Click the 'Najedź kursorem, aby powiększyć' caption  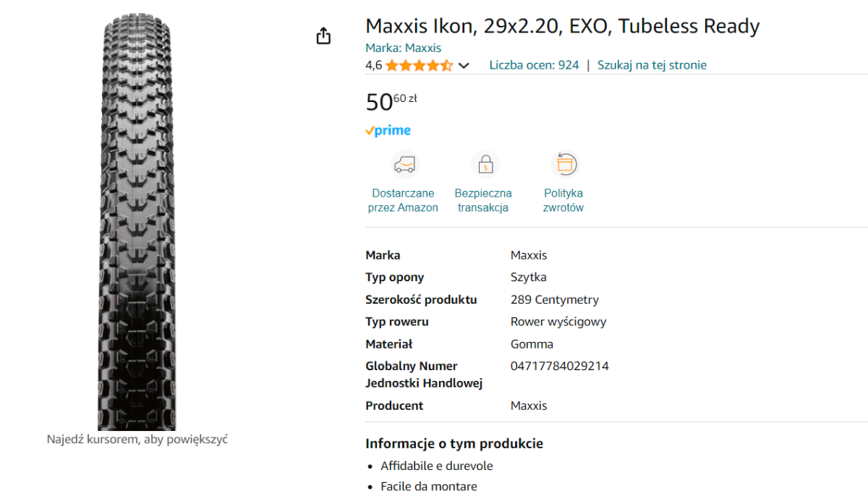(137, 439)
